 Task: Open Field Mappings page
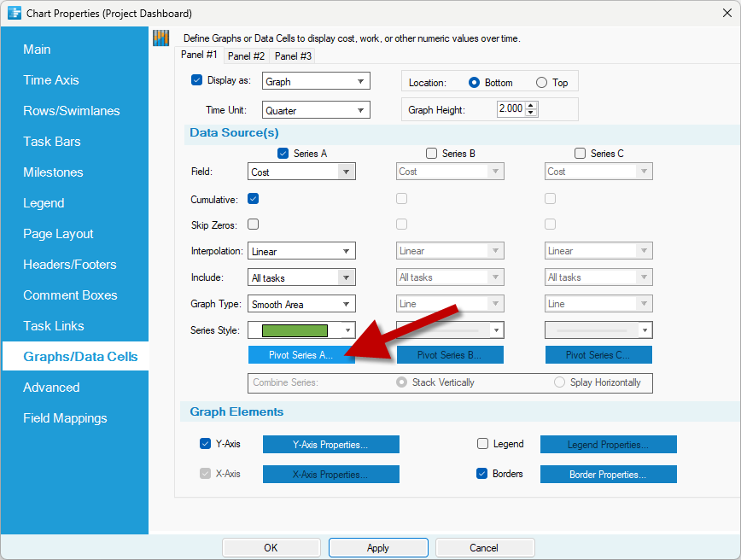(65, 417)
